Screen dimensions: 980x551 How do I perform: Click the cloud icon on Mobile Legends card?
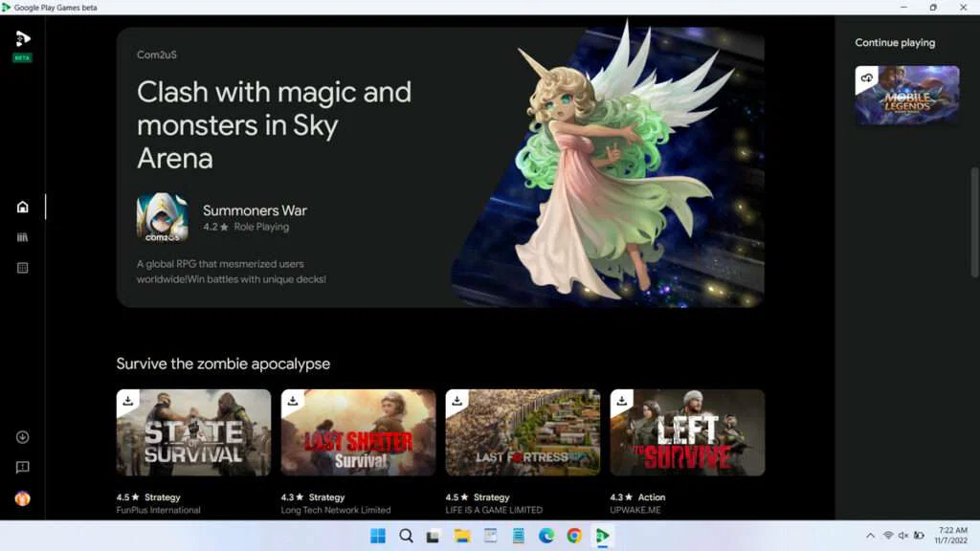867,77
